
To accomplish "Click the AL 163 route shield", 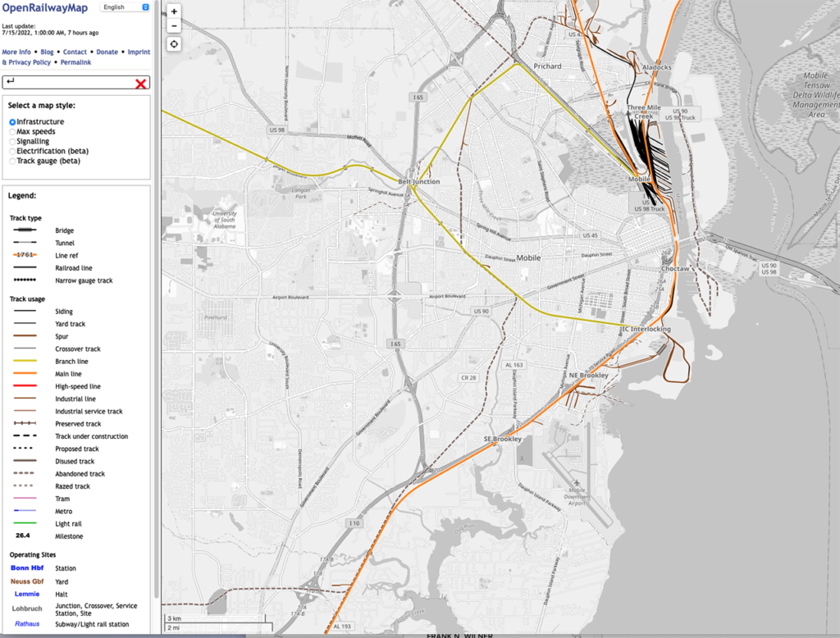I will click(x=514, y=365).
